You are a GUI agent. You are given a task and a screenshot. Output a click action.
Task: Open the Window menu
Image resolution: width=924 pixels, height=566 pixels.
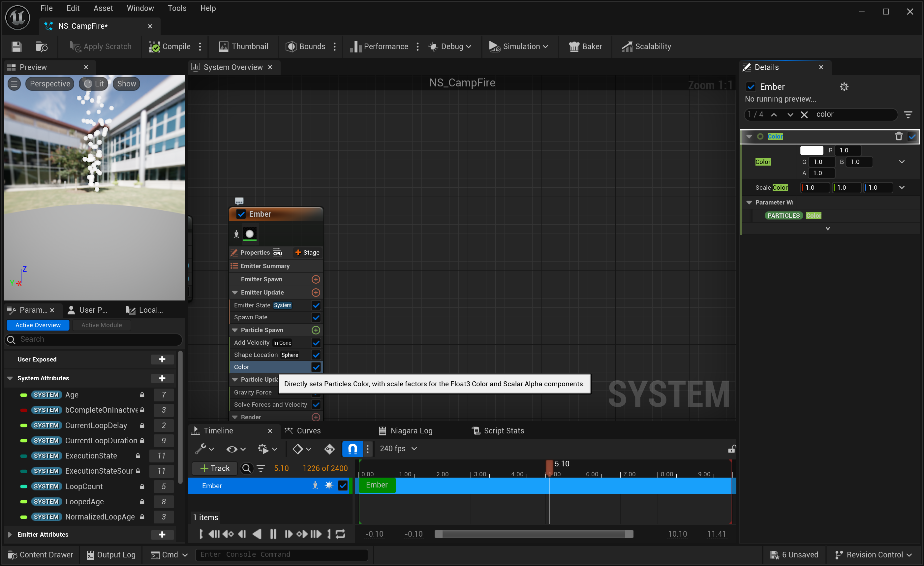pos(140,8)
